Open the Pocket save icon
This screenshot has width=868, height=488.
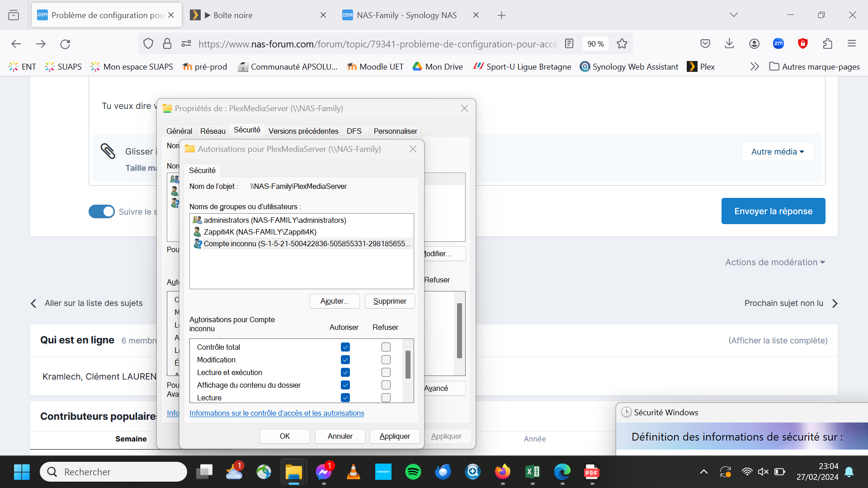[705, 44]
